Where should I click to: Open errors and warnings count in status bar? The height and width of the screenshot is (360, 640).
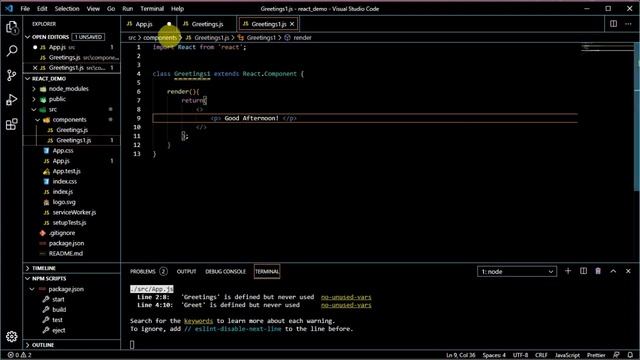(x=19, y=355)
